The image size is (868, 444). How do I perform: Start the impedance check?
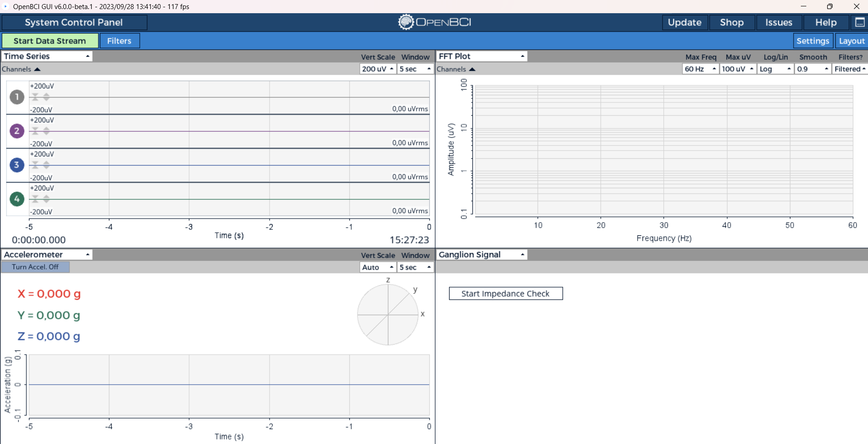(506, 293)
